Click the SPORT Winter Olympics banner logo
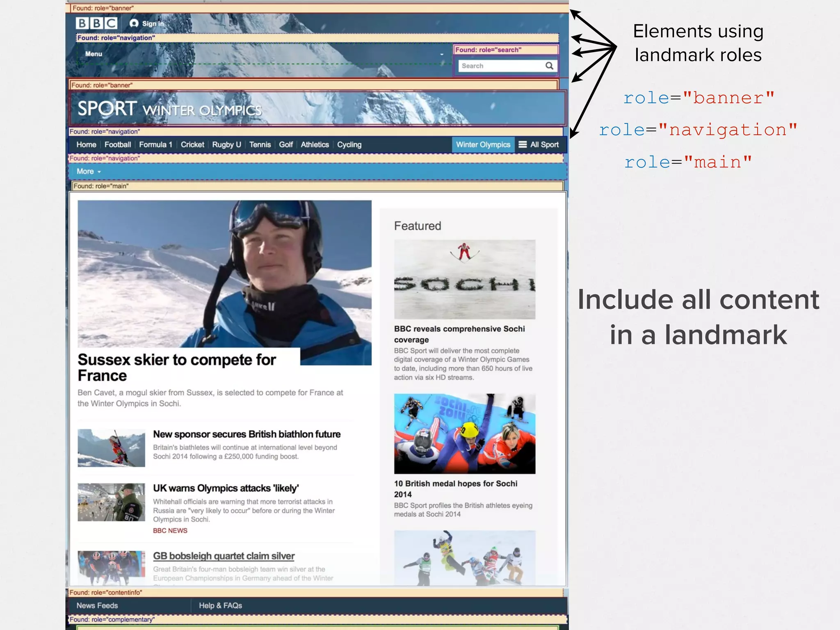This screenshot has height=630, width=840. point(169,109)
